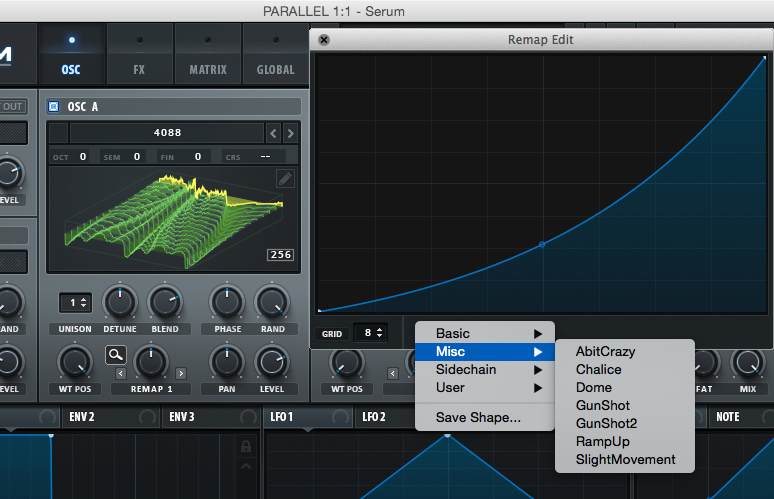Viewport: 774px width, 499px height.
Task: Open the User shapes submenu
Action: [485, 388]
